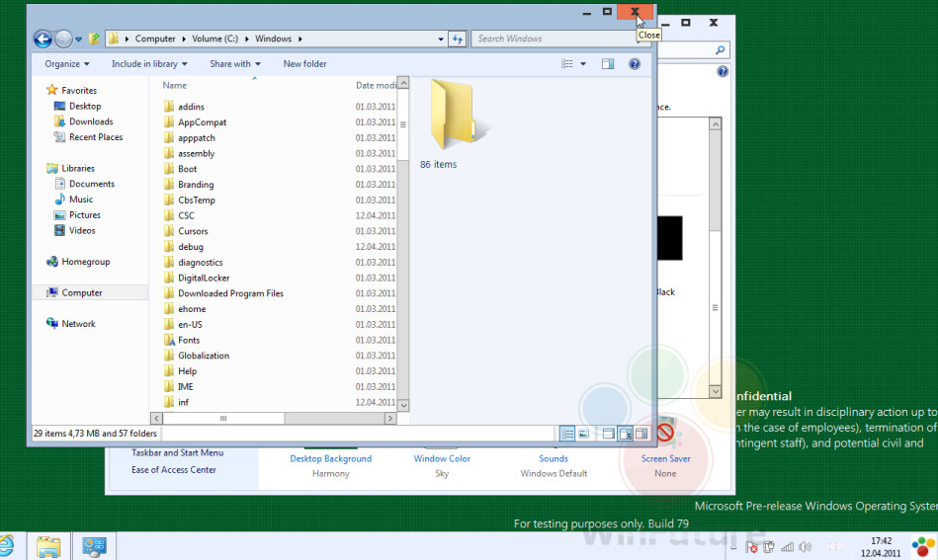Select the AppCompat folder
Viewport: 938px width, 560px height.
[x=195, y=121]
